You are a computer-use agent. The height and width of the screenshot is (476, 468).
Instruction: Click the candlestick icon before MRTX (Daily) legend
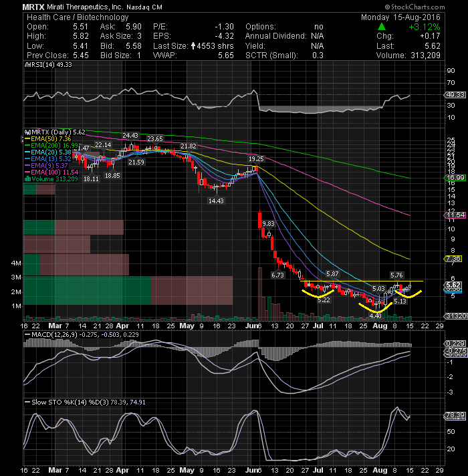pos(27,132)
